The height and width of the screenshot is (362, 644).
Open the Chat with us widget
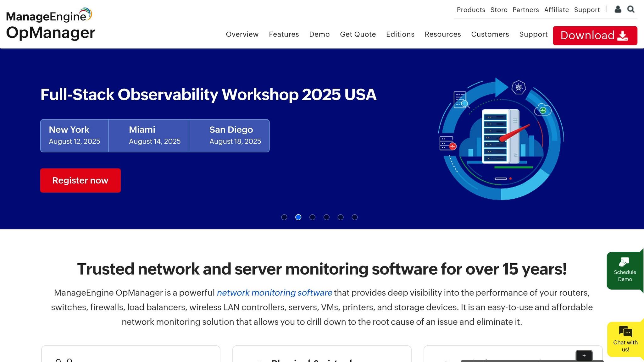coord(625,340)
